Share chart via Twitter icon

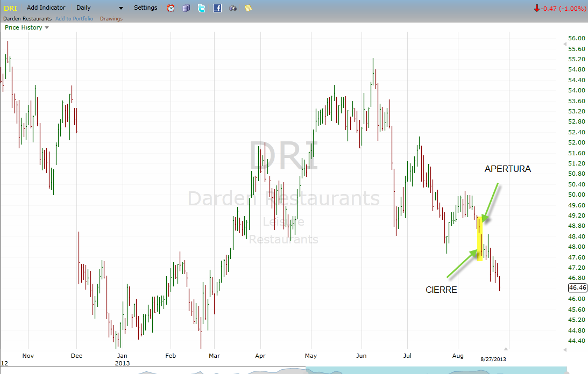[x=202, y=8]
